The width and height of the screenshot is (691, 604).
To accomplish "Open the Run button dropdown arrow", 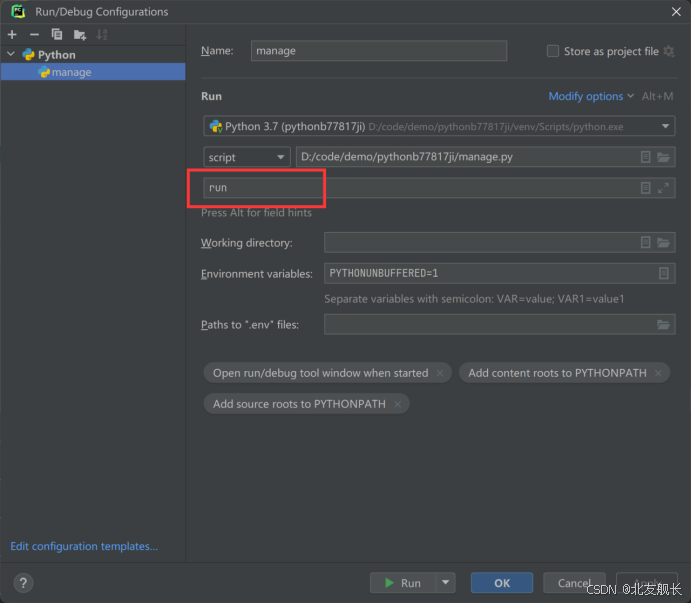I will 446,583.
